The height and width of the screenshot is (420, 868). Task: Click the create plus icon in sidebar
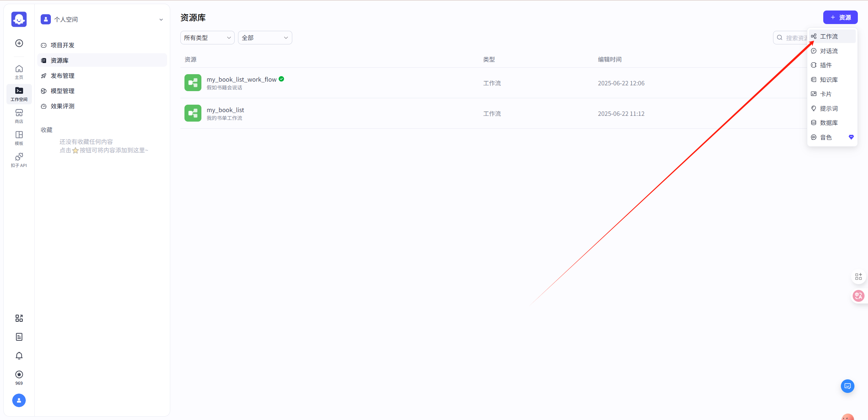[x=19, y=43]
